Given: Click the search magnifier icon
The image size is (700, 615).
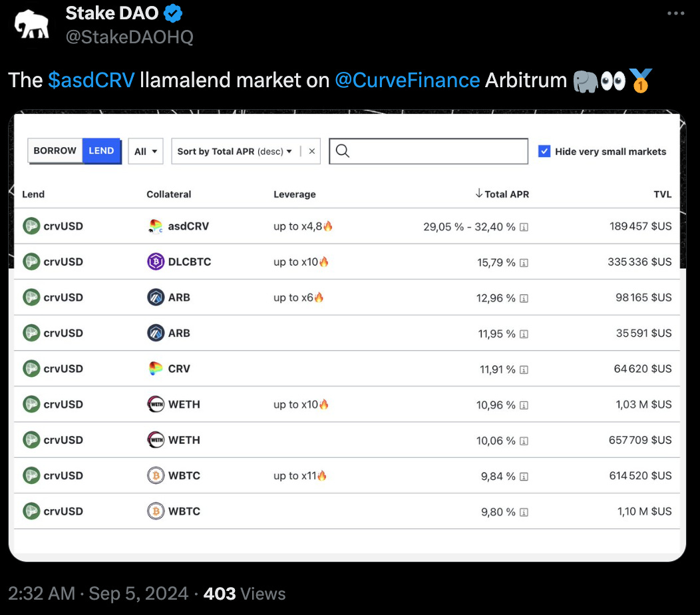Looking at the screenshot, I should point(343,151).
